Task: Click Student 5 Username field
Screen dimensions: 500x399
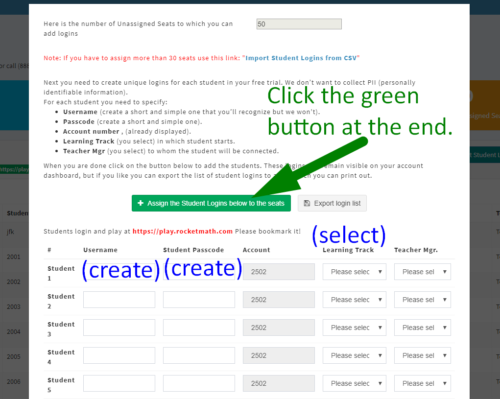Action: 119,383
